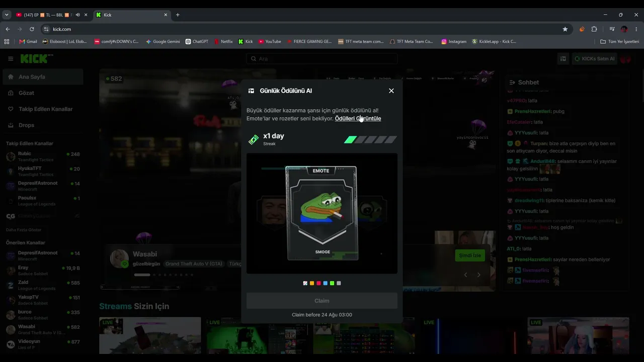The height and width of the screenshot is (362, 644).
Task: Open recommended channel Eray
Action: pyautogui.click(x=43, y=270)
